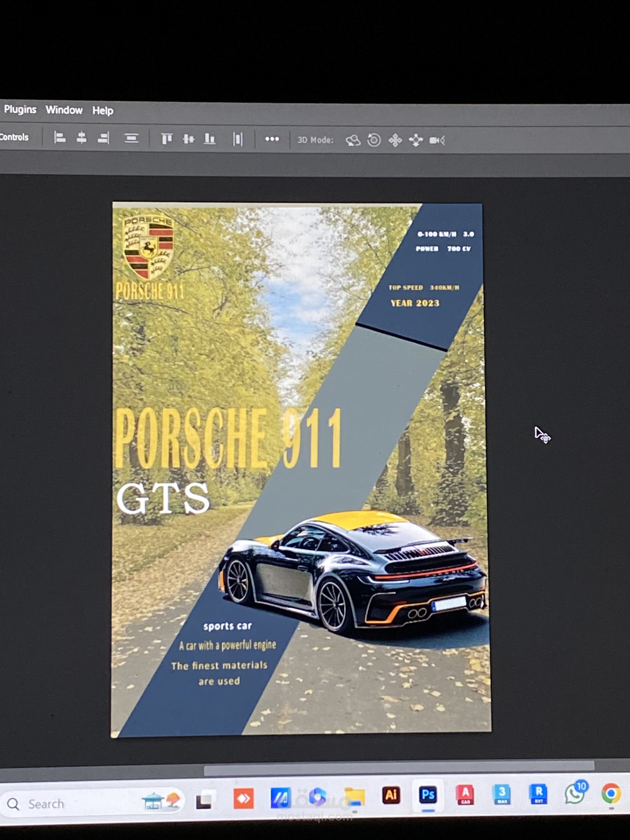Select the 3D roll camera mode

coord(374,140)
